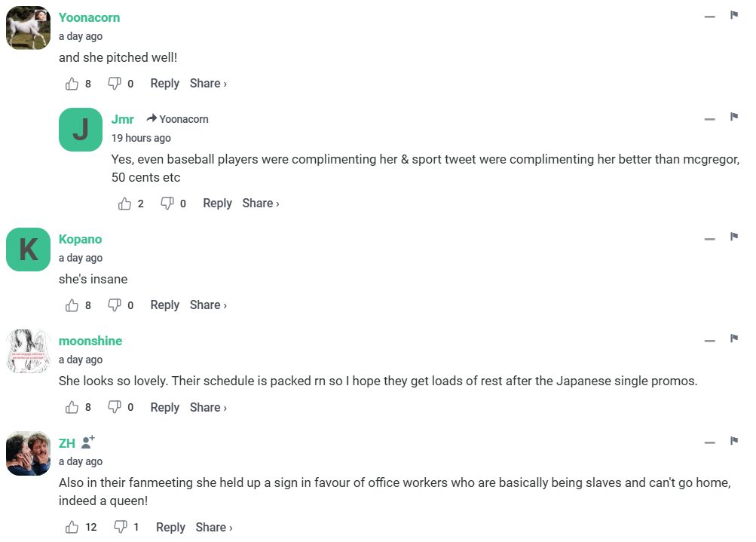Open Share menu on ZH's comment
The image size is (756, 542).
click(214, 528)
